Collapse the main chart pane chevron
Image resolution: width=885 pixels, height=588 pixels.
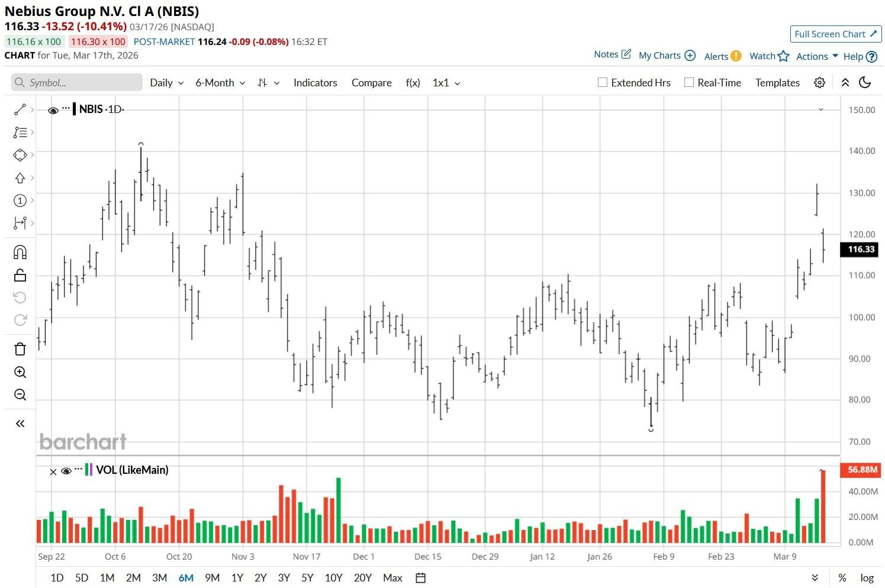(x=820, y=109)
